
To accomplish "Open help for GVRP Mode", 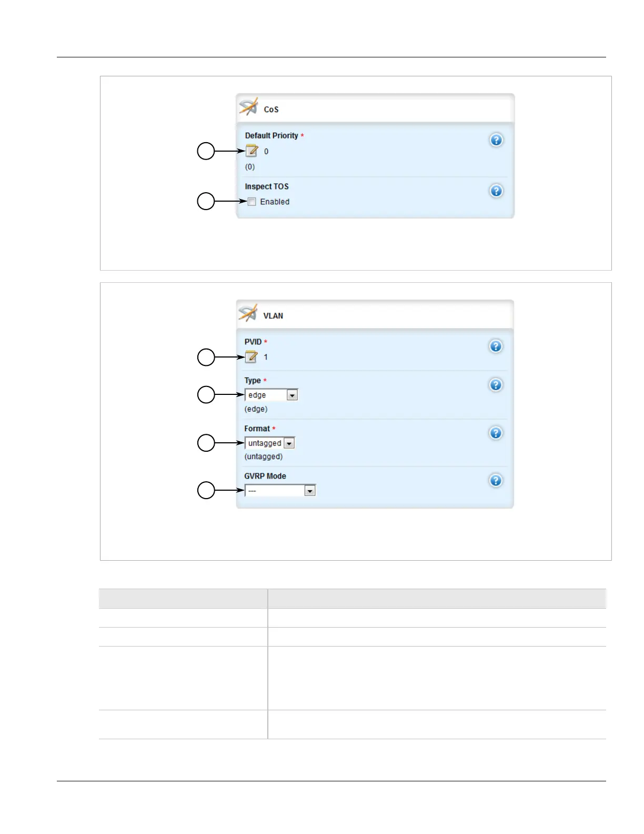I will [496, 481].
